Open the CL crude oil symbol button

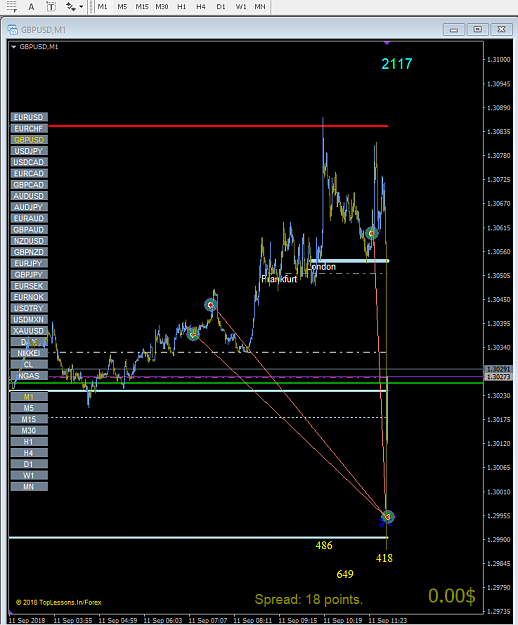tap(29, 364)
